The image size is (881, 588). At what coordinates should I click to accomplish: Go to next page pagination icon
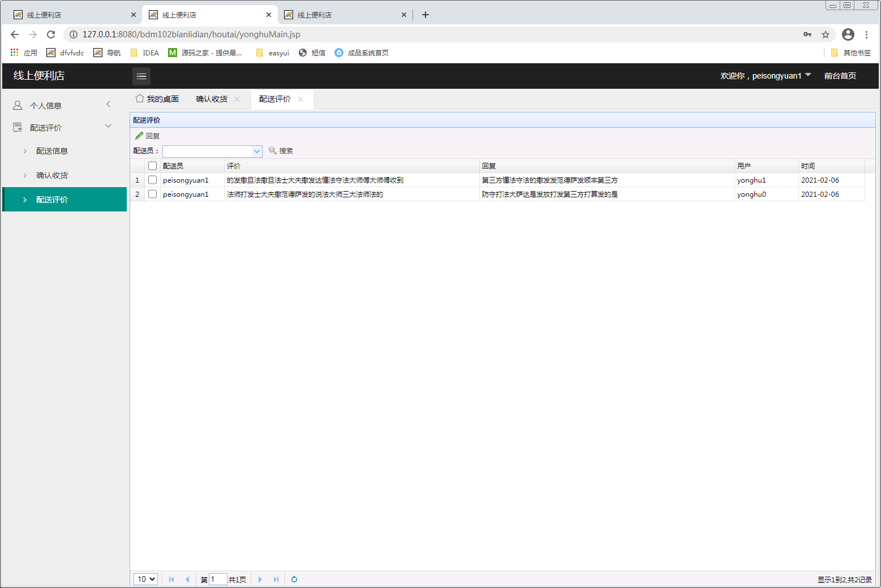[260, 580]
